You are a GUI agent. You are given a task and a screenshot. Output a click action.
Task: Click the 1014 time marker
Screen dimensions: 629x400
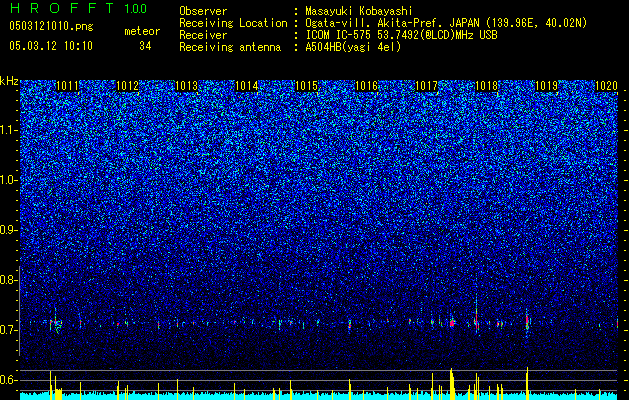click(x=247, y=86)
